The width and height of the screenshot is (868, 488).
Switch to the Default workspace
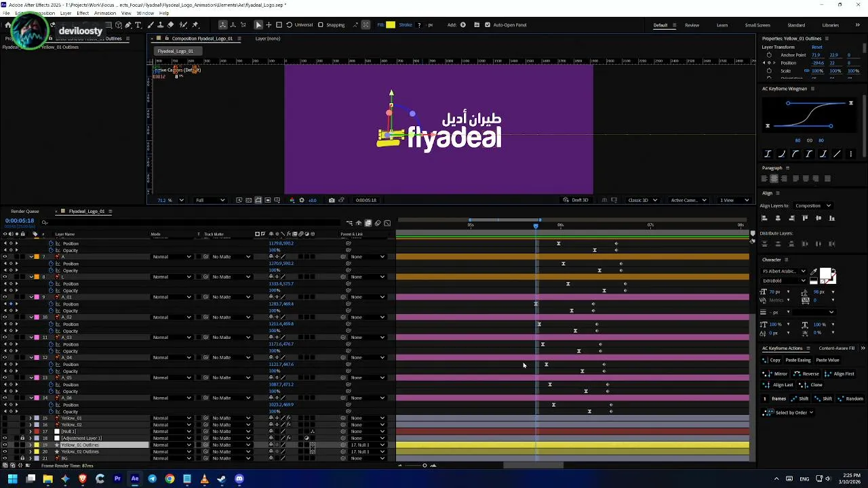pos(660,25)
